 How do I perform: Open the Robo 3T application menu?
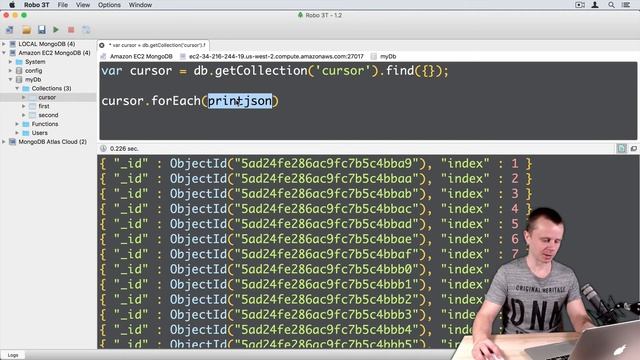(36, 5)
